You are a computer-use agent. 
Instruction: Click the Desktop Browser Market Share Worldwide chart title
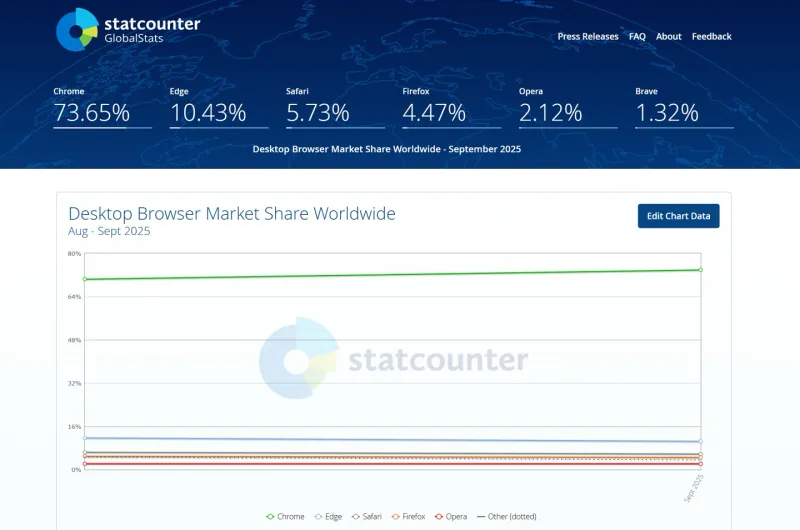(232, 214)
